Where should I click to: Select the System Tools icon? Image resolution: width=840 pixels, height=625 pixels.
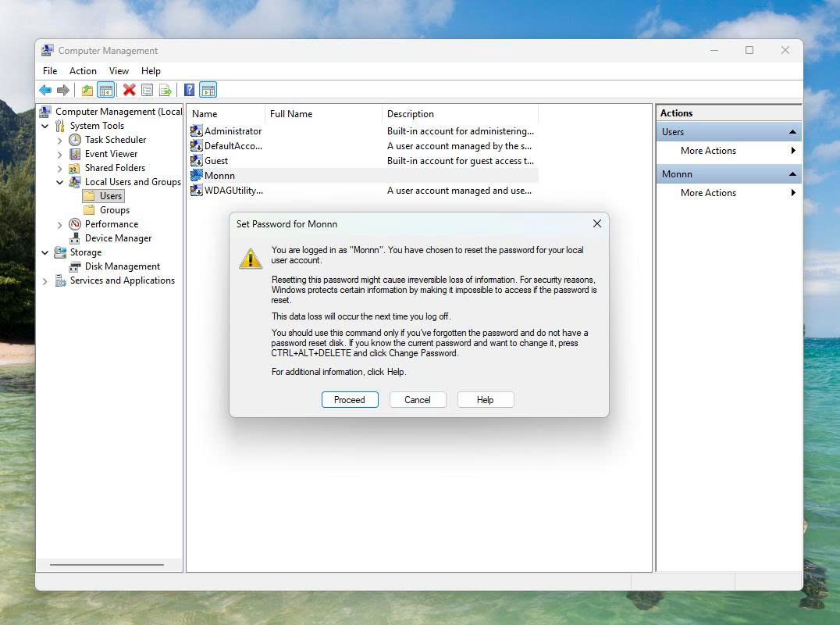click(60, 126)
